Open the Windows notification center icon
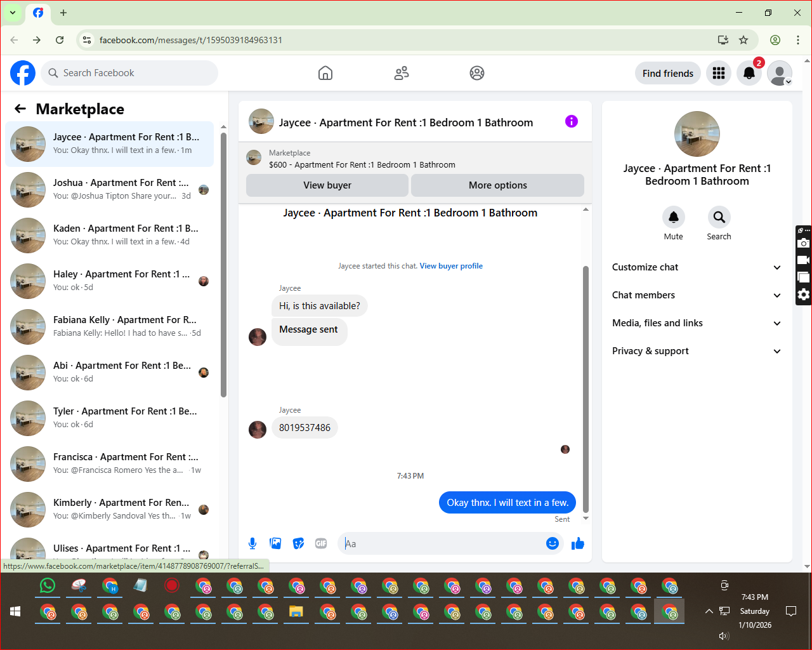The image size is (812, 650). tap(791, 611)
